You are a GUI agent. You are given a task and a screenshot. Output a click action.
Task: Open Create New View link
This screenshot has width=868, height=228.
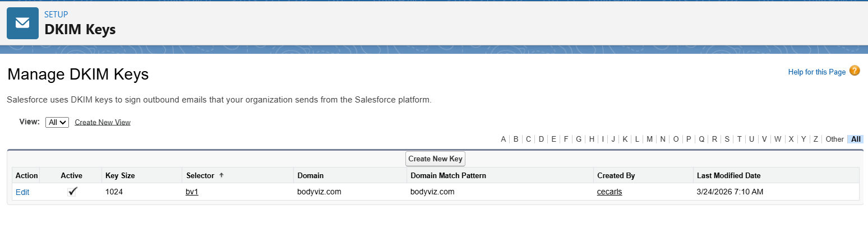[103, 122]
